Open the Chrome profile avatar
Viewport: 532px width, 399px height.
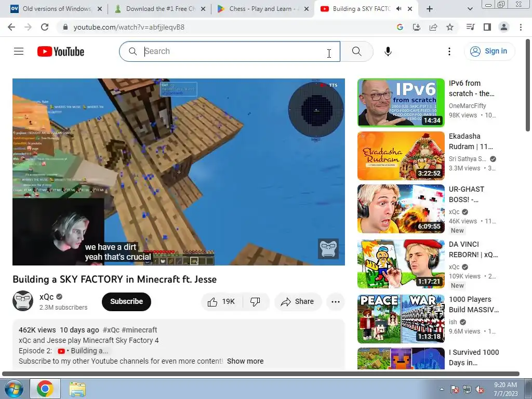click(504, 27)
